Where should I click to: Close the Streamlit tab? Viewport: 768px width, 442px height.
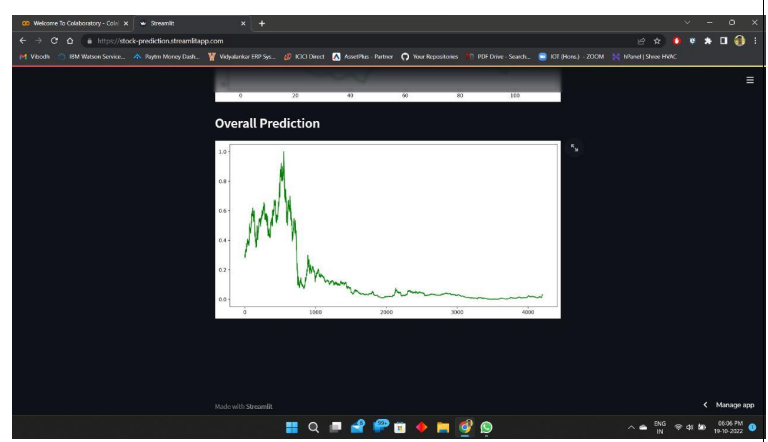click(243, 24)
